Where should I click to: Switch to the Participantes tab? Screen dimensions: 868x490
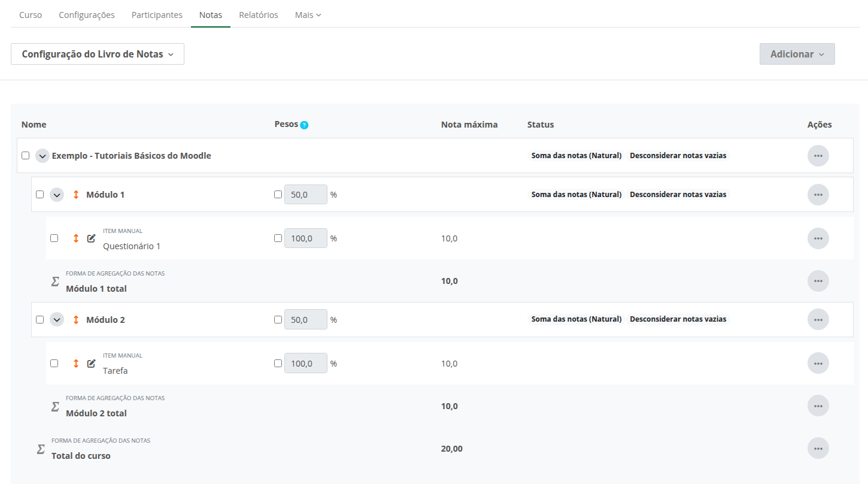tap(157, 15)
